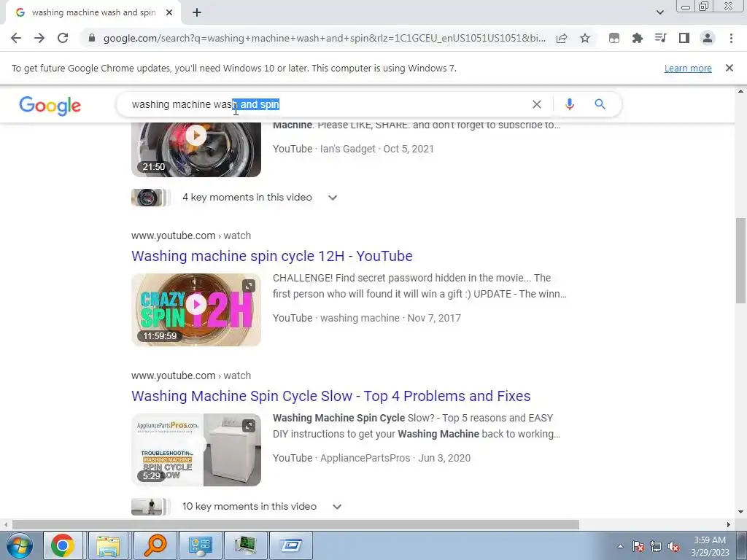Viewport: 747px width, 560px height.
Task: Open the Action Center flag icon
Action: [638, 546]
